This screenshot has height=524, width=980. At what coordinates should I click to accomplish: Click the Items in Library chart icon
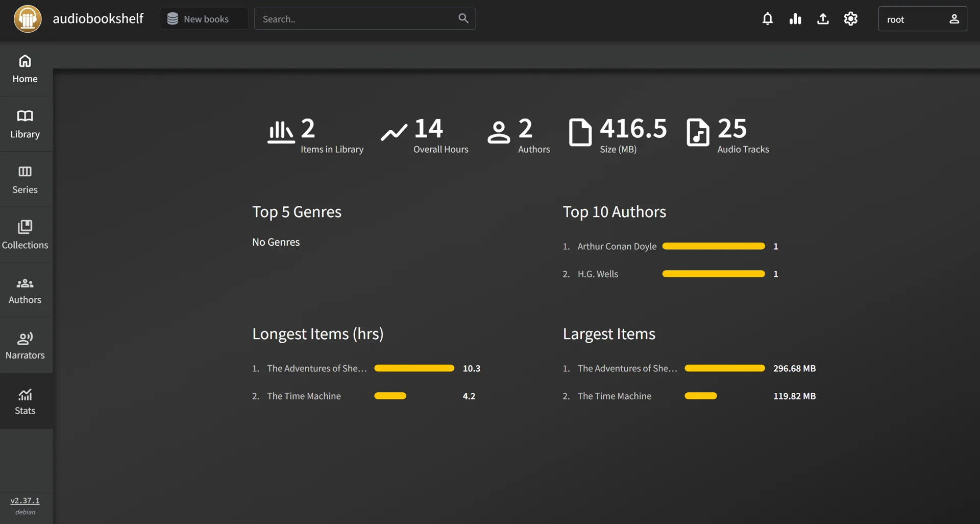click(281, 132)
